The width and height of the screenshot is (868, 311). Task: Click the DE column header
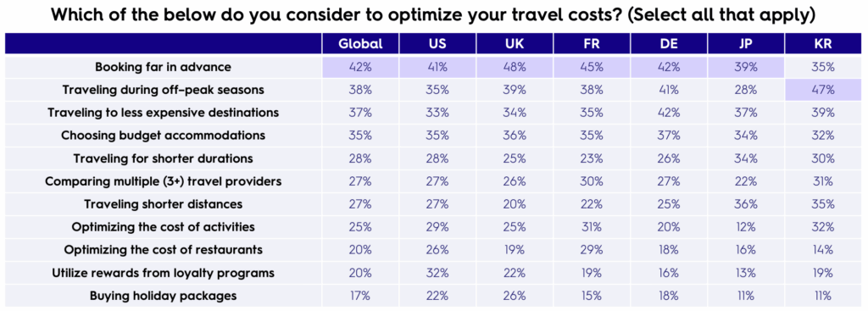(669, 44)
